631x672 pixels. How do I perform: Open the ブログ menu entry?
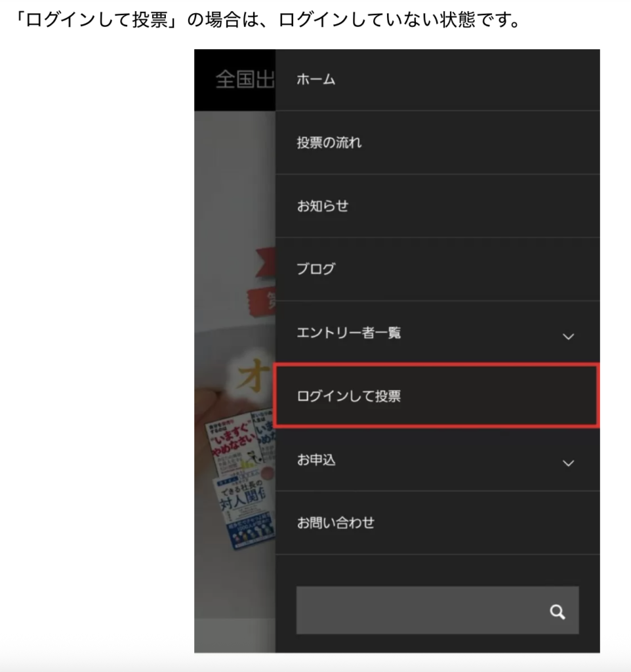(438, 269)
